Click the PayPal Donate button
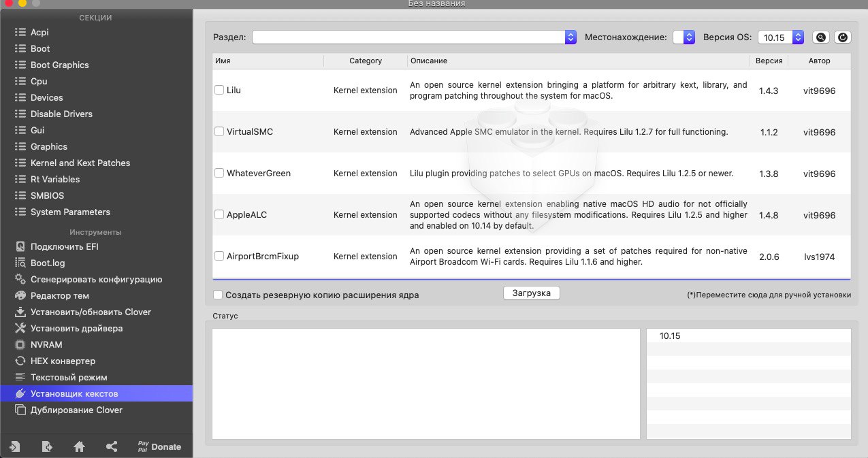 pyautogui.click(x=159, y=446)
